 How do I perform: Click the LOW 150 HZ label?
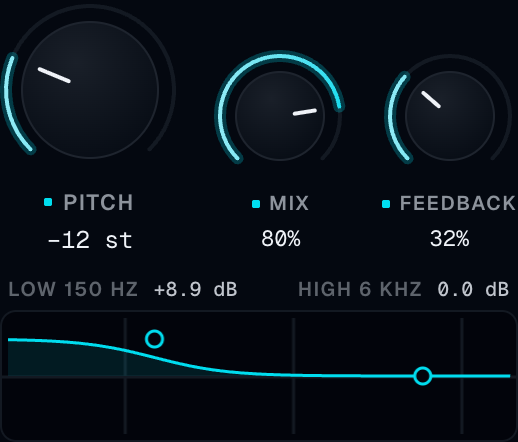73,289
